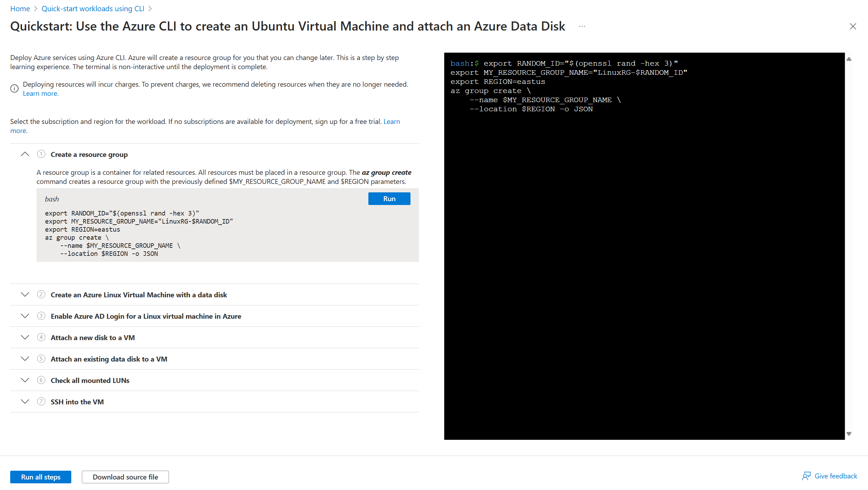Image resolution: width=868 pixels, height=490 pixels.
Task: Click inside the black terminal pane
Action: [644, 267]
